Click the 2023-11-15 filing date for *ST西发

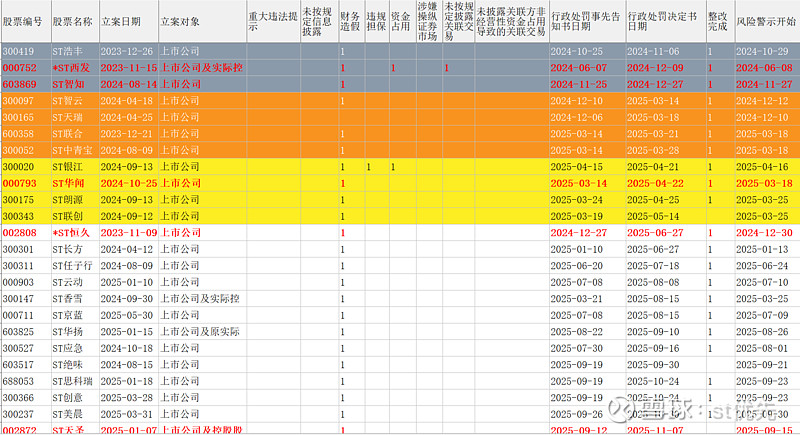tap(129, 68)
